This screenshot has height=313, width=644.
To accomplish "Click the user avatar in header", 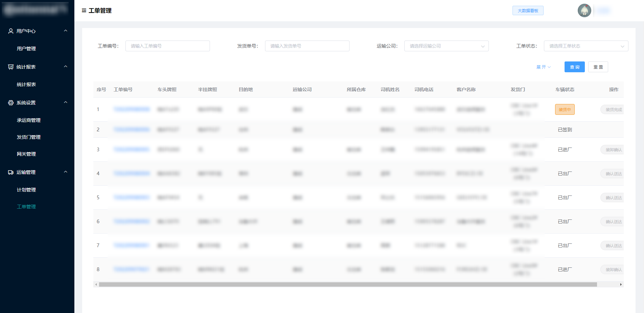I will (x=584, y=10).
